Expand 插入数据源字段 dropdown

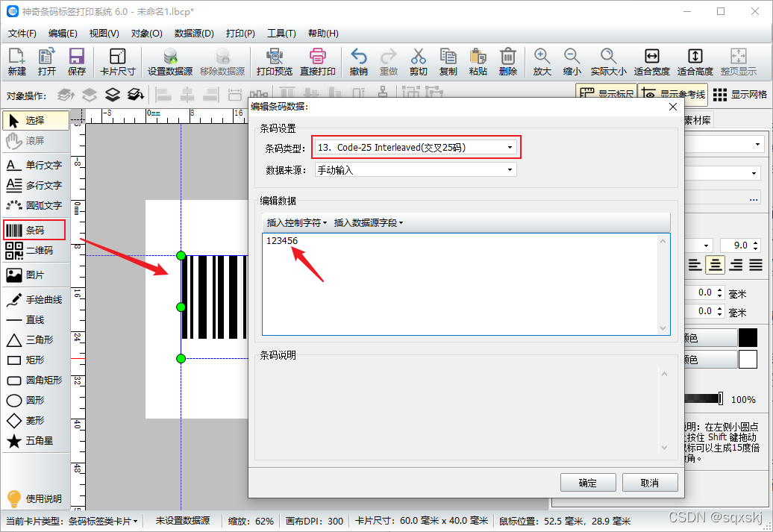[x=369, y=223]
